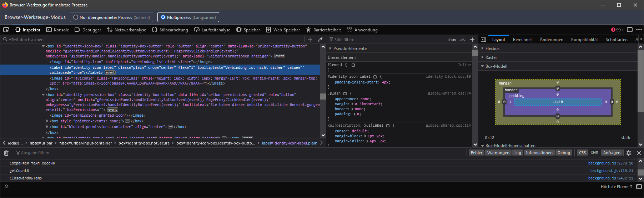
Task: Clear console output with trash icon
Action: (x=6, y=153)
